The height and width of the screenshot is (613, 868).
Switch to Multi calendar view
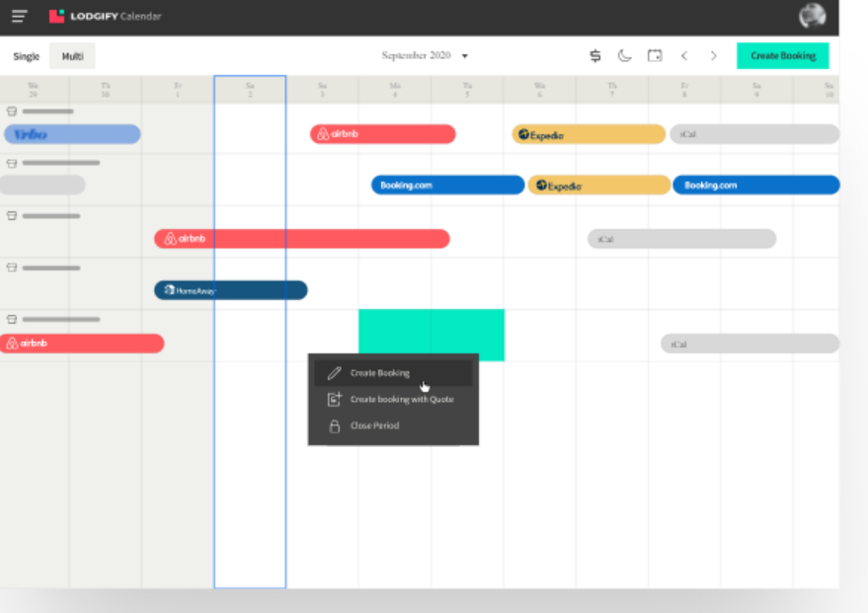pos(73,56)
